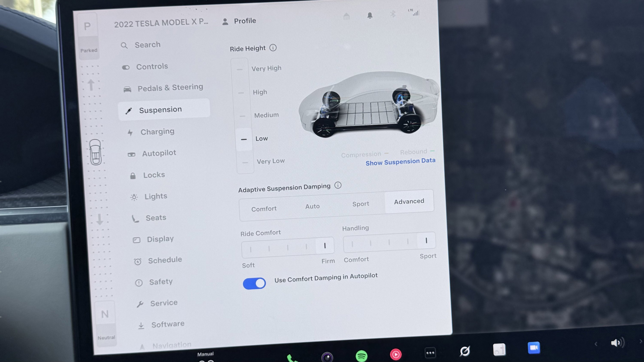644x362 pixels.
Task: Open the notifications bell
Action: coord(370,15)
